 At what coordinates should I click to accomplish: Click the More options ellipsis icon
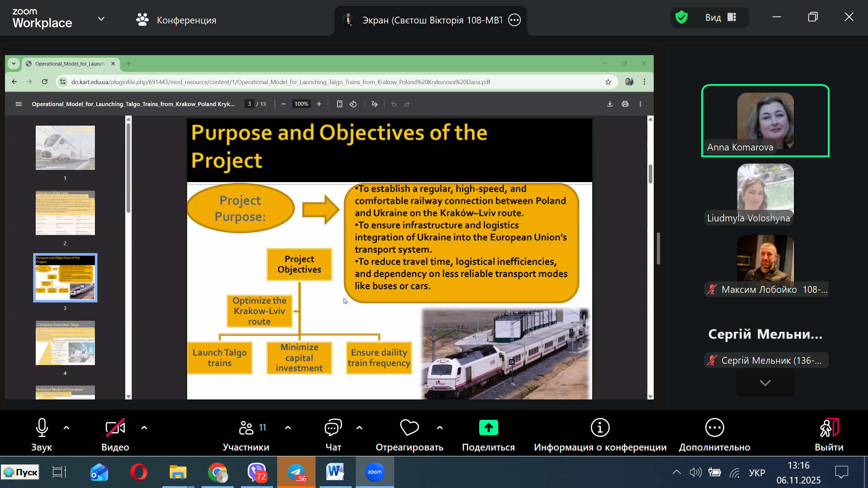point(714,427)
